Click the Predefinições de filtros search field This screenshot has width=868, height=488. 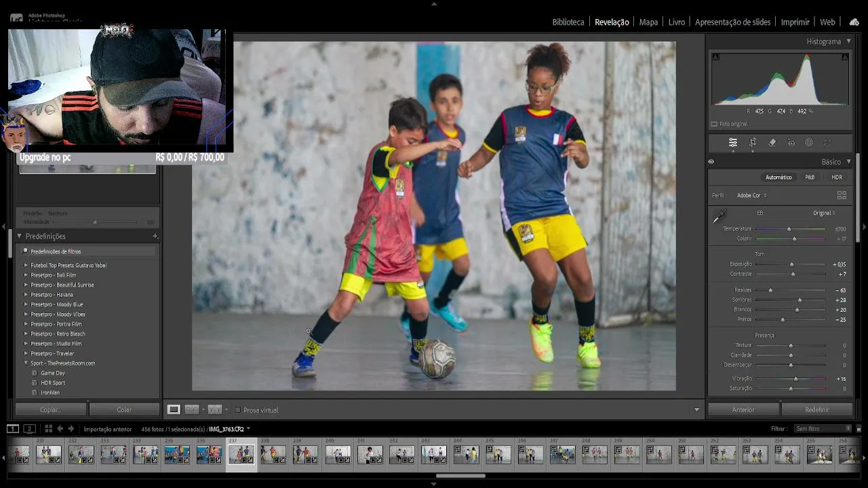pos(88,251)
